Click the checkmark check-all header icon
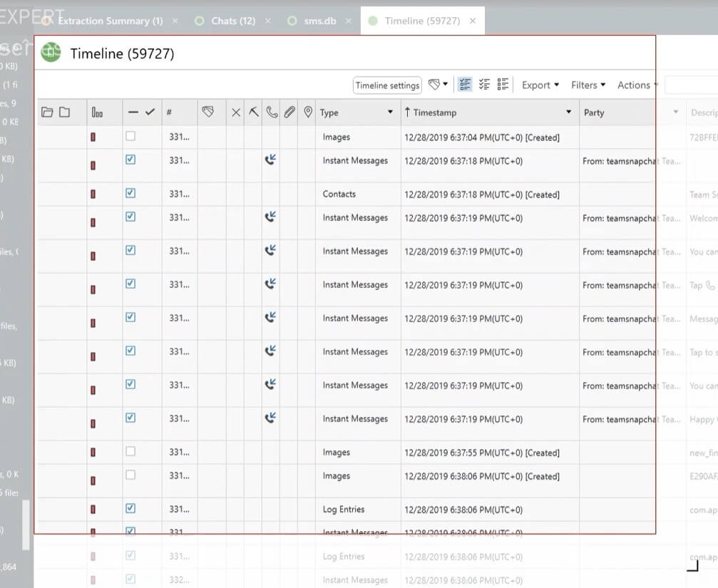The width and height of the screenshot is (718, 588). pyautogui.click(x=150, y=112)
